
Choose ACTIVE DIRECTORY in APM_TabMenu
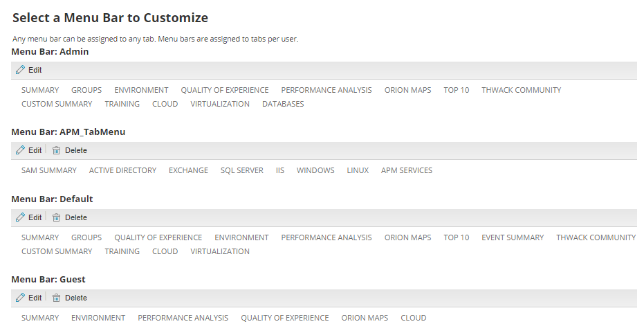click(122, 170)
